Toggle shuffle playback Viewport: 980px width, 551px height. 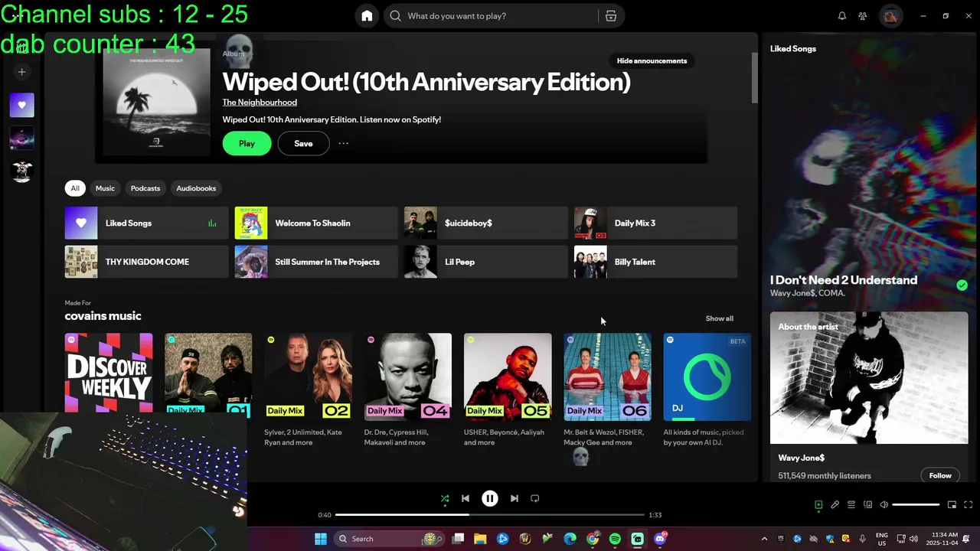click(445, 498)
